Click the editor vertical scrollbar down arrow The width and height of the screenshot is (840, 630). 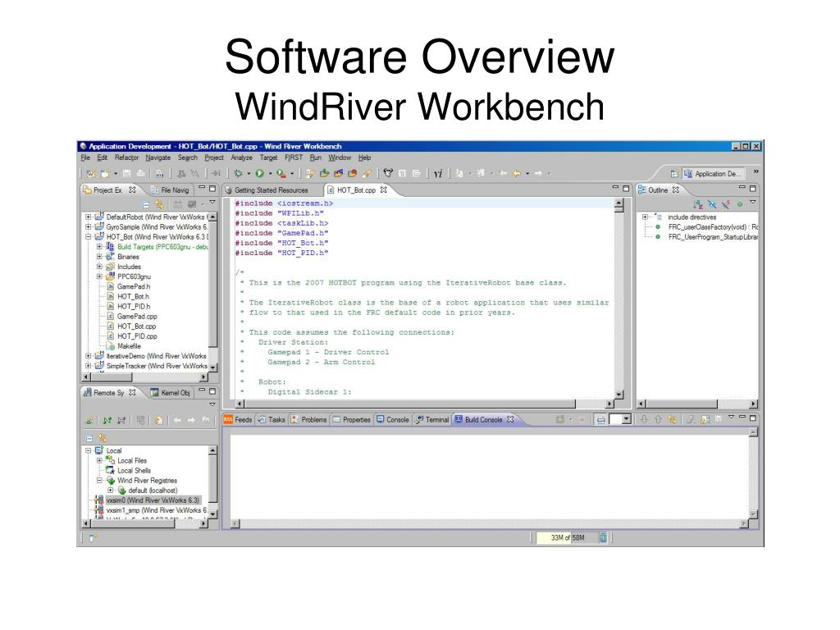[x=619, y=395]
